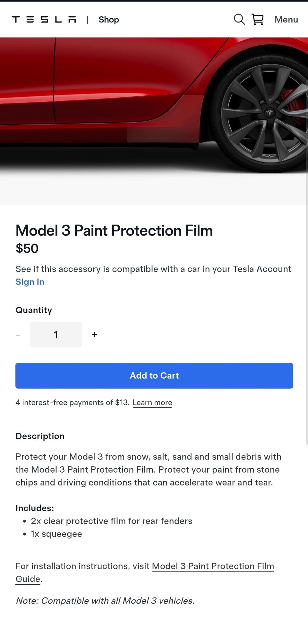Open Learn more about interest-free payments
Viewport: 308px width, 644px height.
pyautogui.click(x=152, y=402)
